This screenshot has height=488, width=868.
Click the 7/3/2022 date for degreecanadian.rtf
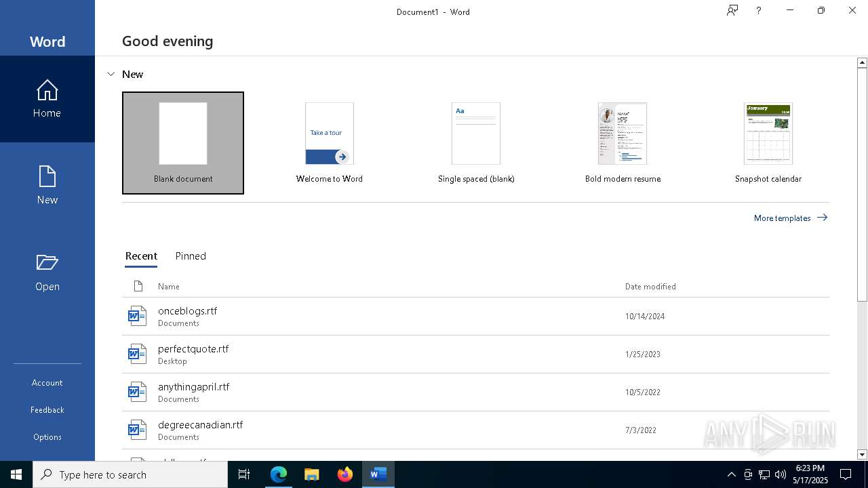click(x=641, y=430)
